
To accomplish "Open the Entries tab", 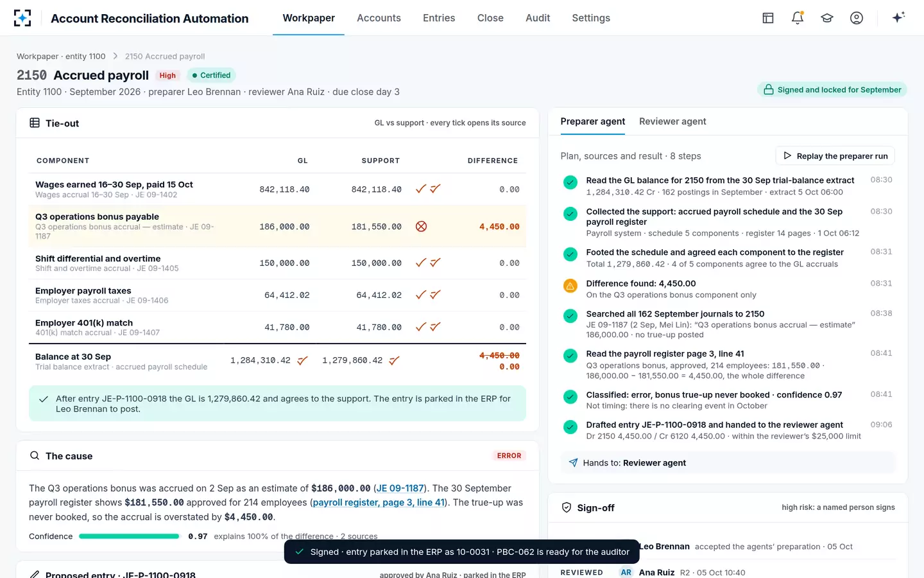I will coord(439,18).
